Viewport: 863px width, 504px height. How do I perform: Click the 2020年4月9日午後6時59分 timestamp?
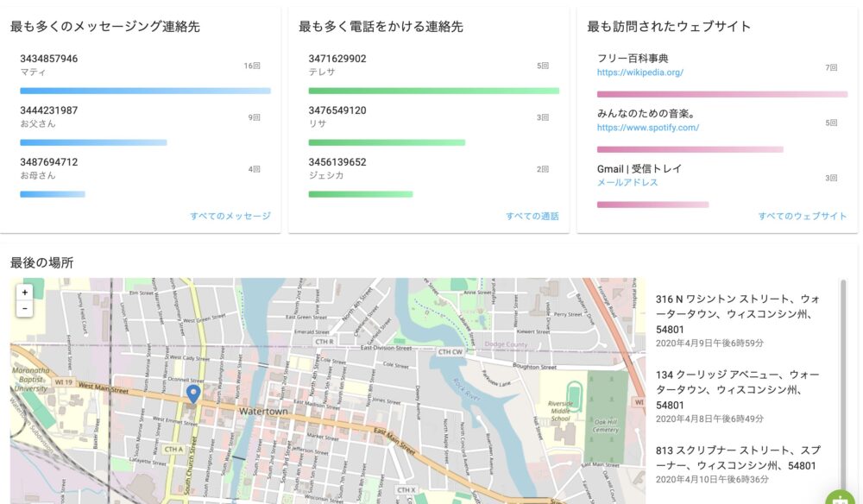(x=709, y=343)
